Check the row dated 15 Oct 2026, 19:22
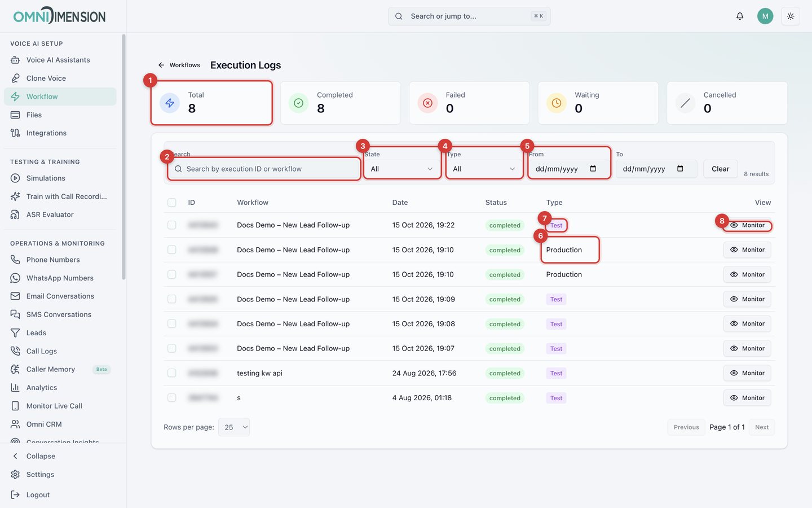Image resolution: width=812 pixels, height=508 pixels. 172,225
